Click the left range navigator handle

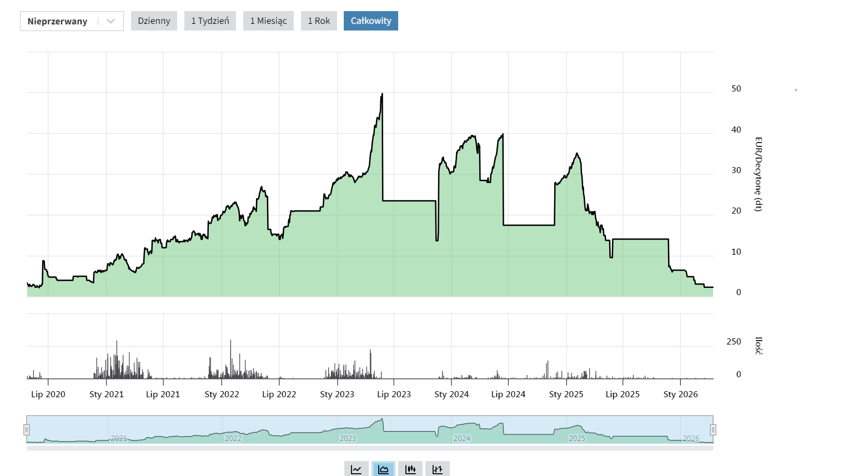point(27,429)
